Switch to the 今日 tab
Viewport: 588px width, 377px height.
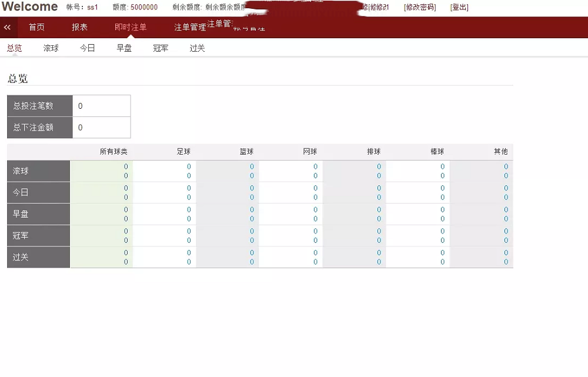click(x=88, y=48)
